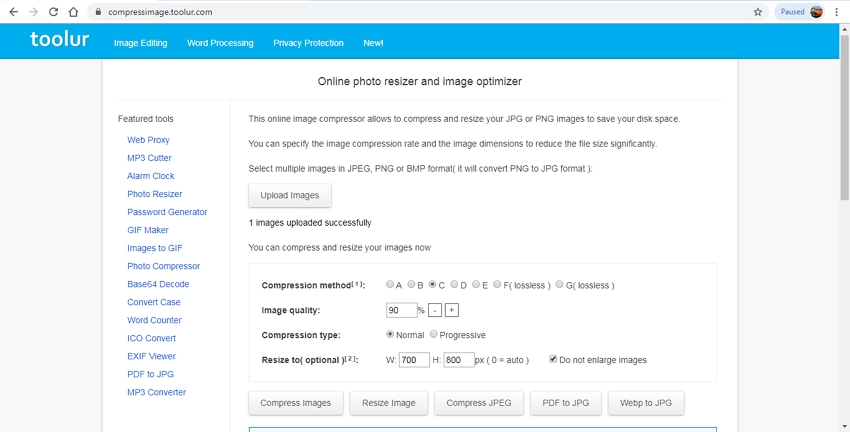Select compression method A
This screenshot has height=432, width=850.
390,285
